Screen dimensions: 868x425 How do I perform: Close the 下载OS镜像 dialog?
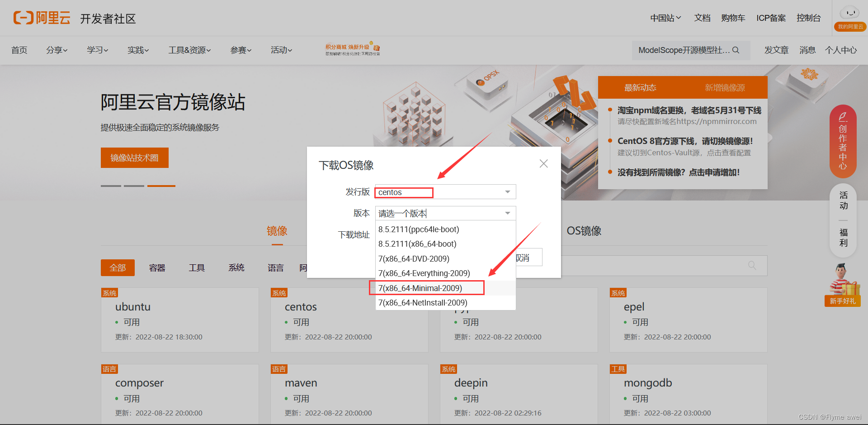[543, 163]
